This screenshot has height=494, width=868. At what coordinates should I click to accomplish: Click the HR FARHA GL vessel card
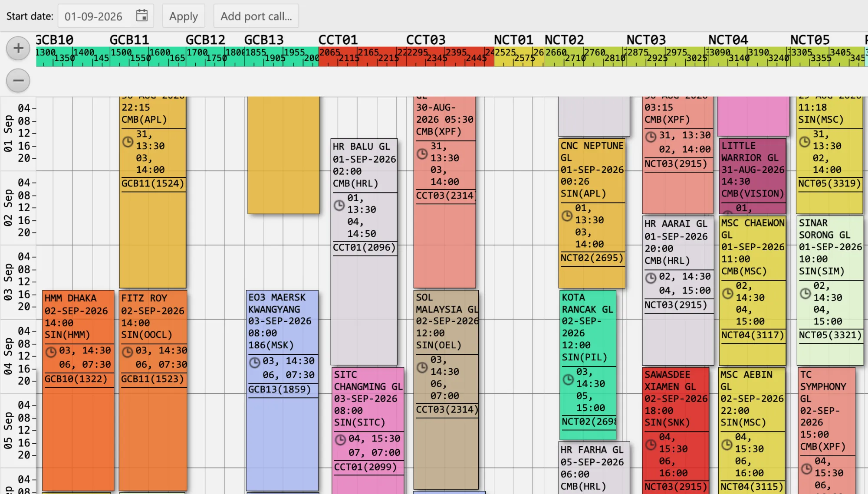pyautogui.click(x=594, y=468)
